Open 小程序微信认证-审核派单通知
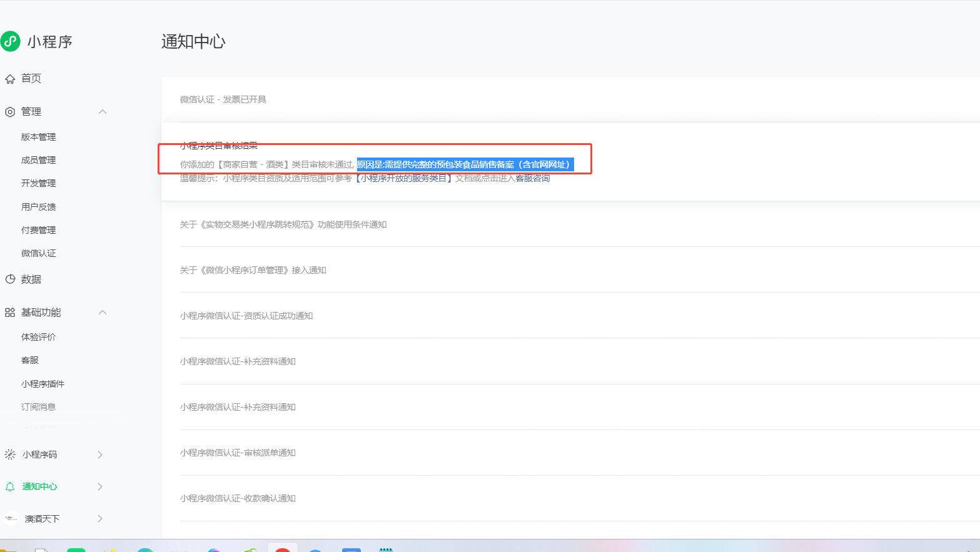This screenshot has height=552, width=980. coord(238,453)
